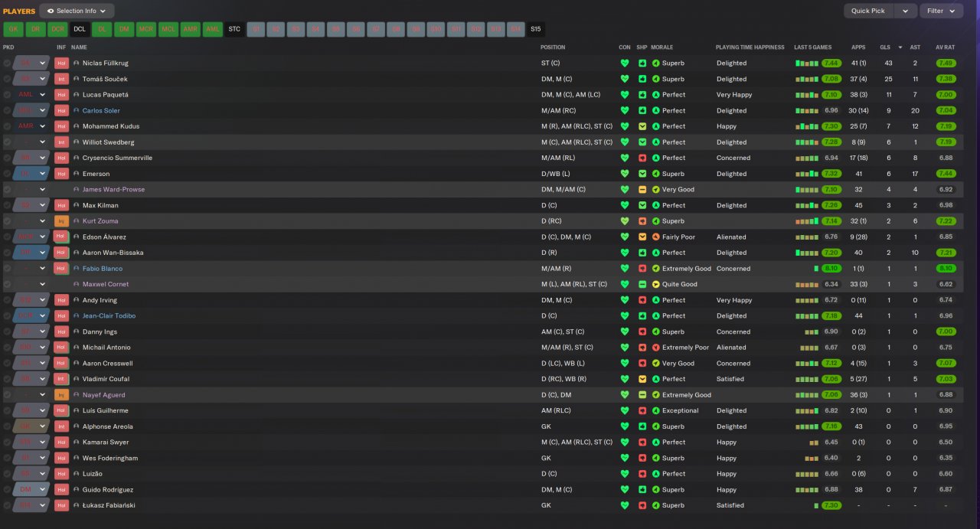This screenshot has width=980, height=529.
Task: Toggle the picked circle for Guido Rodríguez
Action: pyautogui.click(x=7, y=489)
